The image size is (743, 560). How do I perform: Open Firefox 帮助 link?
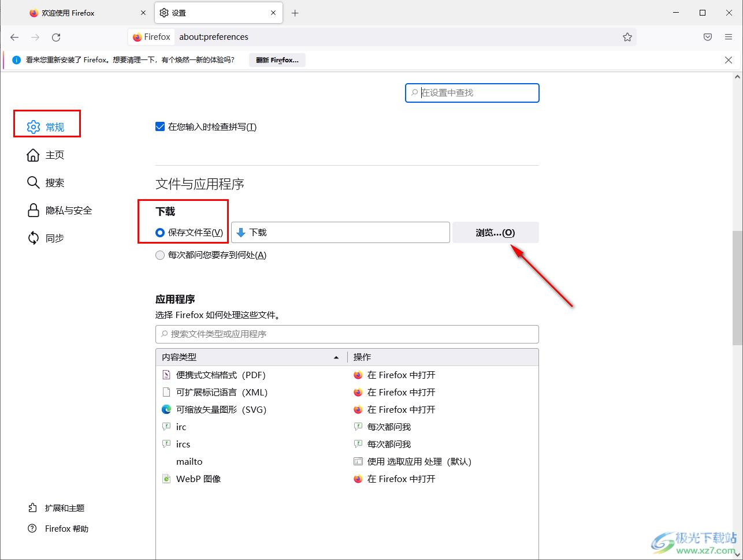58,529
